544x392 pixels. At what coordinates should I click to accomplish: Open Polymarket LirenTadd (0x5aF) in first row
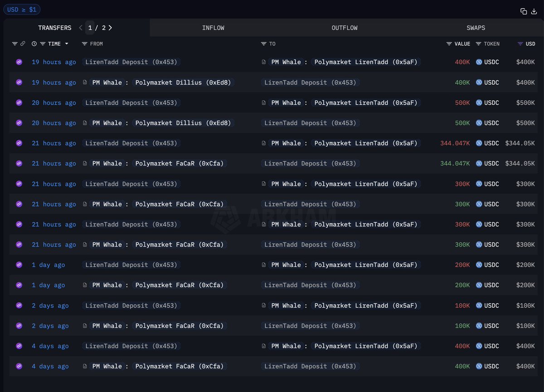point(365,62)
